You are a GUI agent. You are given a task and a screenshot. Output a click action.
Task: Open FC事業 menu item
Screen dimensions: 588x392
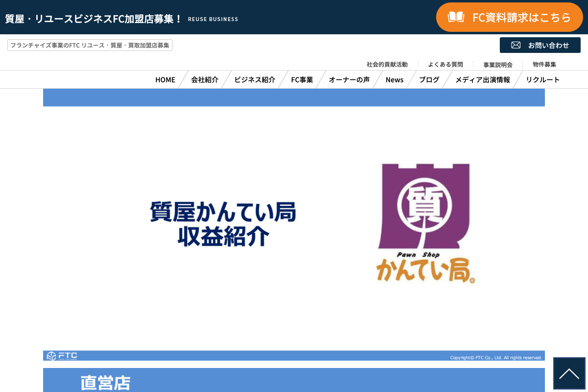coord(302,79)
